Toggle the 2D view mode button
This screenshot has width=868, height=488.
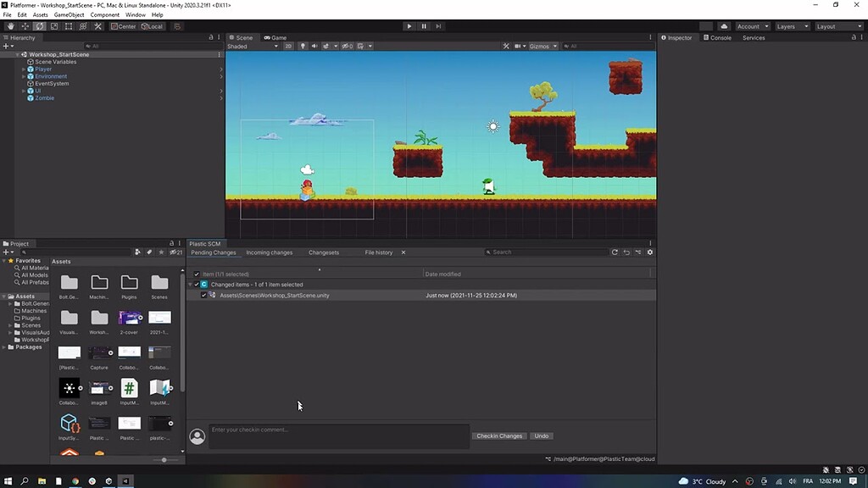[x=288, y=46]
